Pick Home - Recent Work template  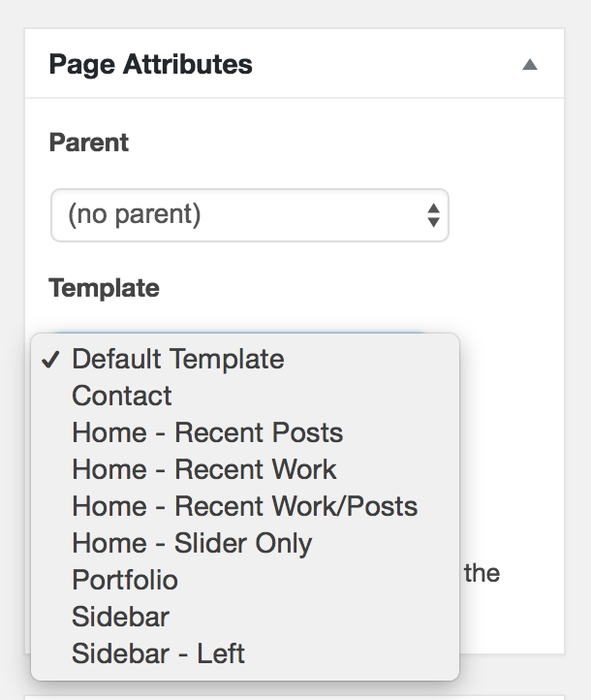pos(245,469)
